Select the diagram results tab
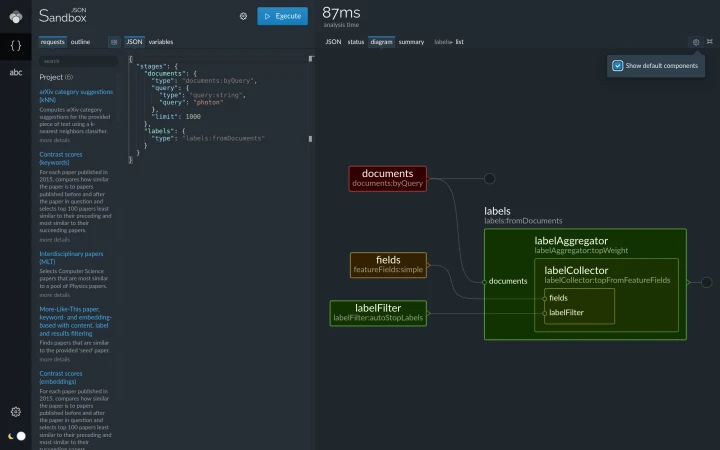This screenshot has height=450, width=720. 381,42
